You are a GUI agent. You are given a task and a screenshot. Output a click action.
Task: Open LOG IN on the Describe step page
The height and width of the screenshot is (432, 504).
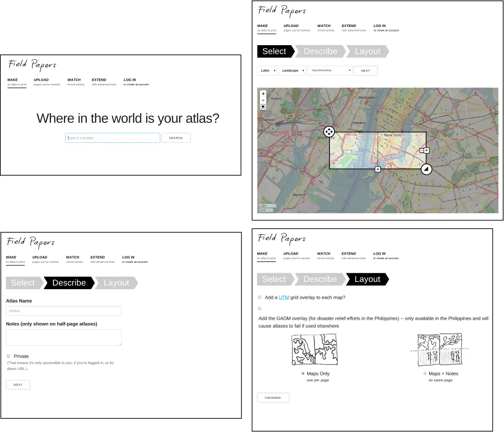pyautogui.click(x=135, y=260)
